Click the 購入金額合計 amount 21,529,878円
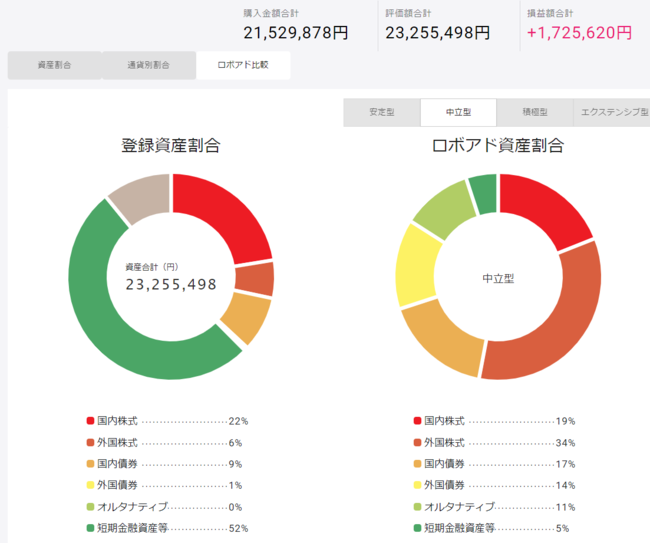The image size is (650, 543). (x=295, y=32)
